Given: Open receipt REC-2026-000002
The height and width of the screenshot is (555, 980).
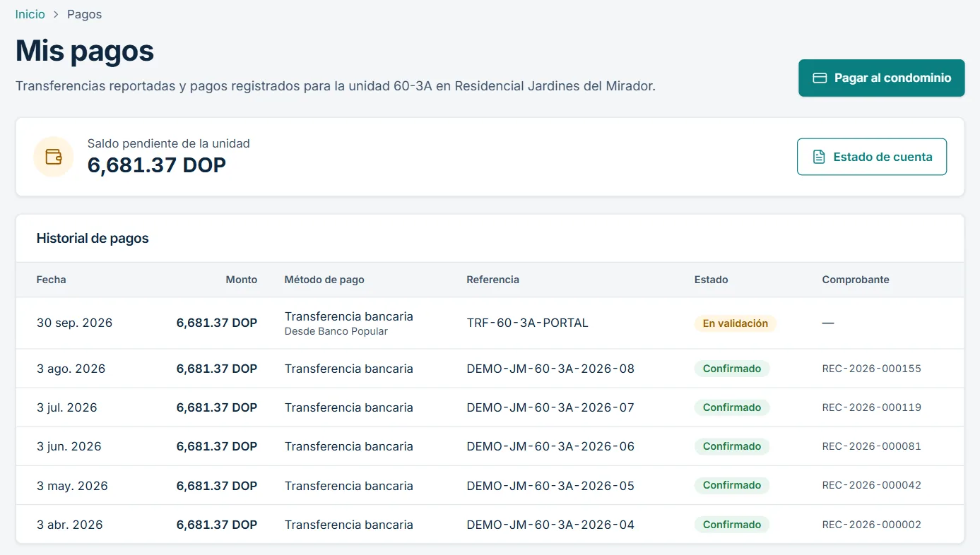Looking at the screenshot, I should (871, 525).
